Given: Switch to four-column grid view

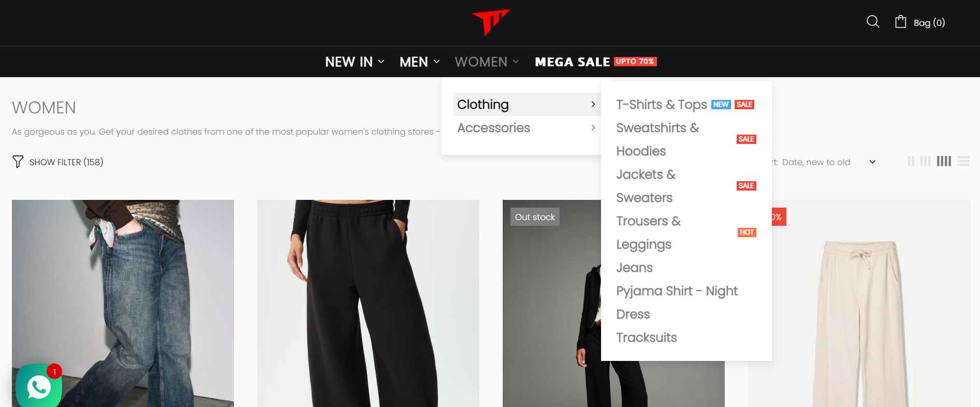Looking at the screenshot, I should pyautogui.click(x=944, y=161).
